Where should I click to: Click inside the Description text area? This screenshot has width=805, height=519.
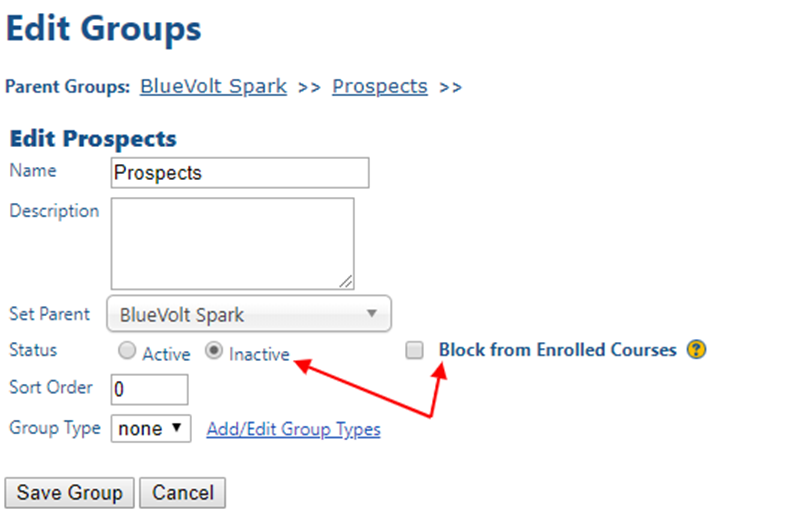(233, 244)
